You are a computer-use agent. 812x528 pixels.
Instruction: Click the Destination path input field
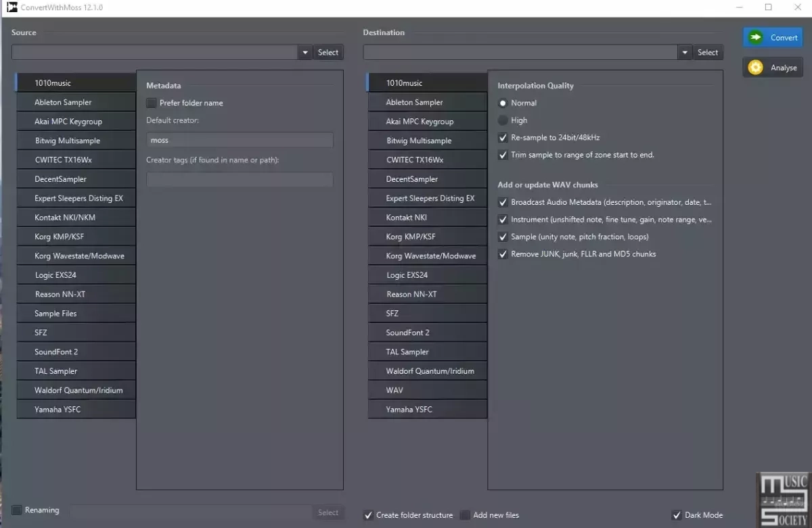tap(520, 52)
